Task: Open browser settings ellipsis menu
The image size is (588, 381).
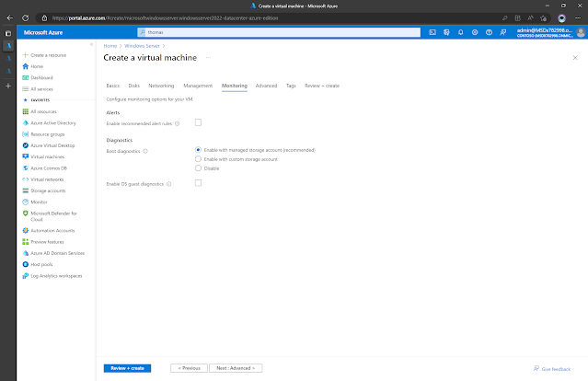Action: (x=578, y=18)
